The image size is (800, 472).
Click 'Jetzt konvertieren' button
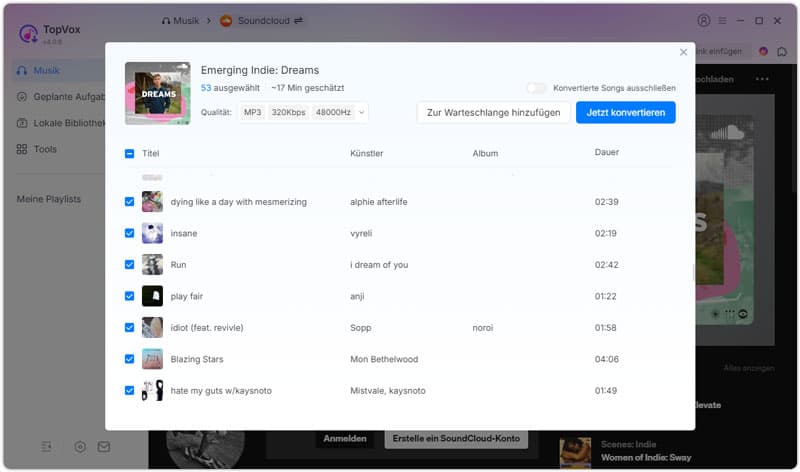[x=625, y=113]
